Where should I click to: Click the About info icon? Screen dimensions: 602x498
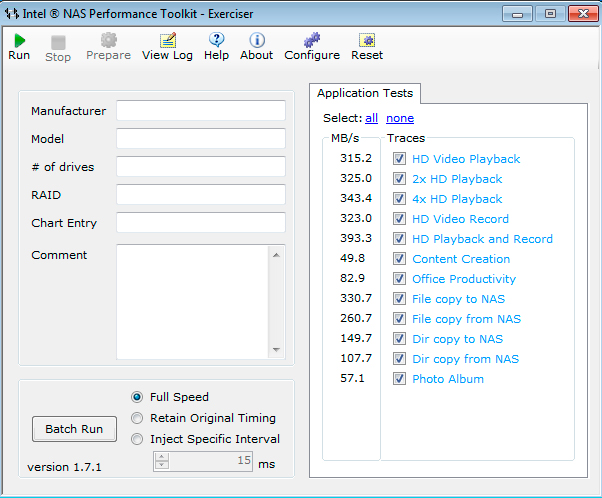point(256,40)
